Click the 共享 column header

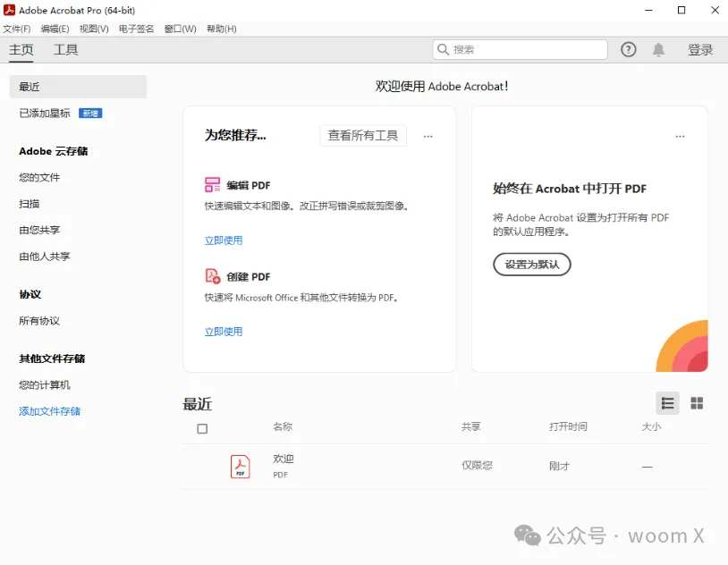pyautogui.click(x=470, y=426)
